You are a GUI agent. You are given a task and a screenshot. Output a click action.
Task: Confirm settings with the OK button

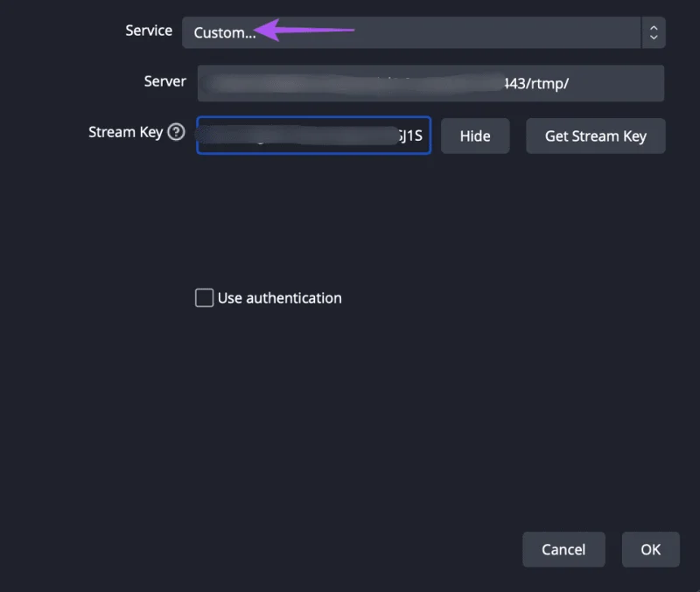(x=650, y=550)
